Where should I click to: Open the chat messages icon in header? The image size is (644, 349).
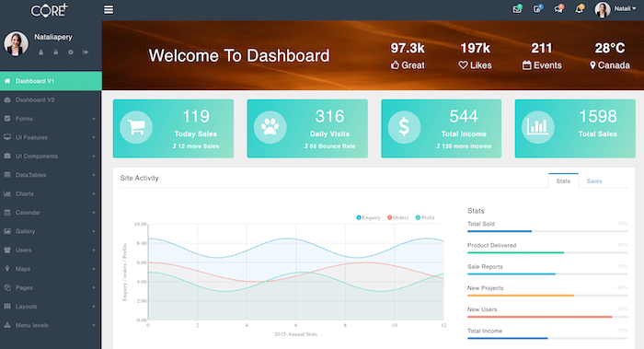pos(558,8)
